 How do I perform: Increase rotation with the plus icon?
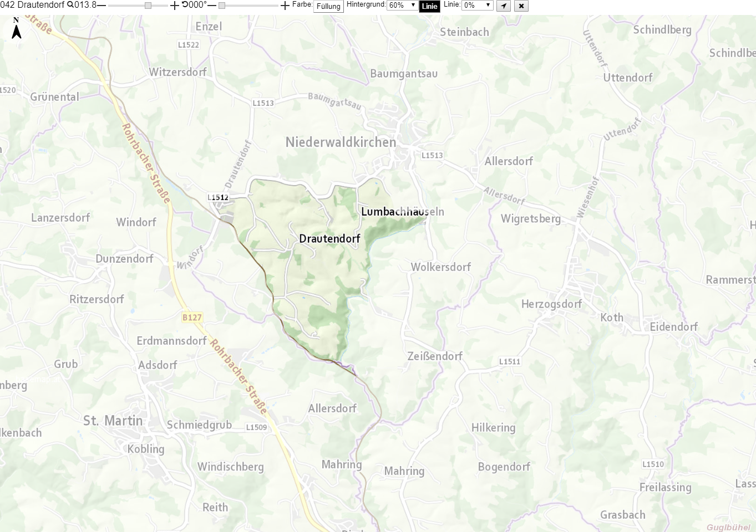pos(285,6)
